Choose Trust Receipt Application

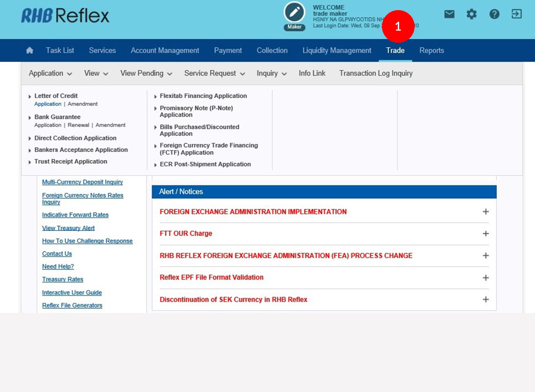[70, 162]
